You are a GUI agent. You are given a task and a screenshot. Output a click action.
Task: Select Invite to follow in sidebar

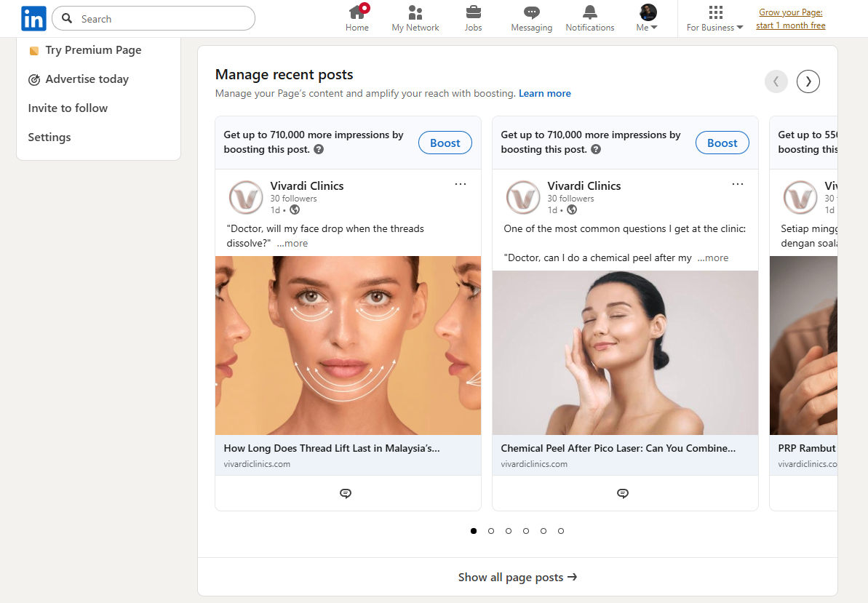coord(68,108)
